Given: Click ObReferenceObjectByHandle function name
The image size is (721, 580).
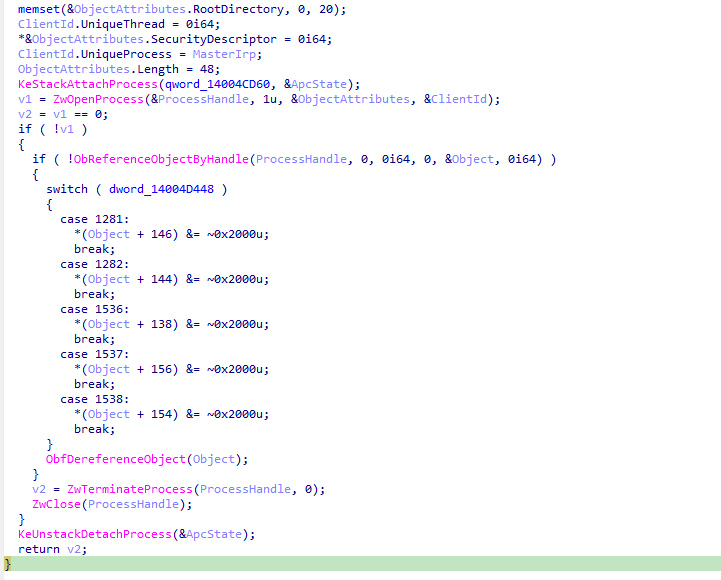Looking at the screenshot, I should tap(161, 159).
